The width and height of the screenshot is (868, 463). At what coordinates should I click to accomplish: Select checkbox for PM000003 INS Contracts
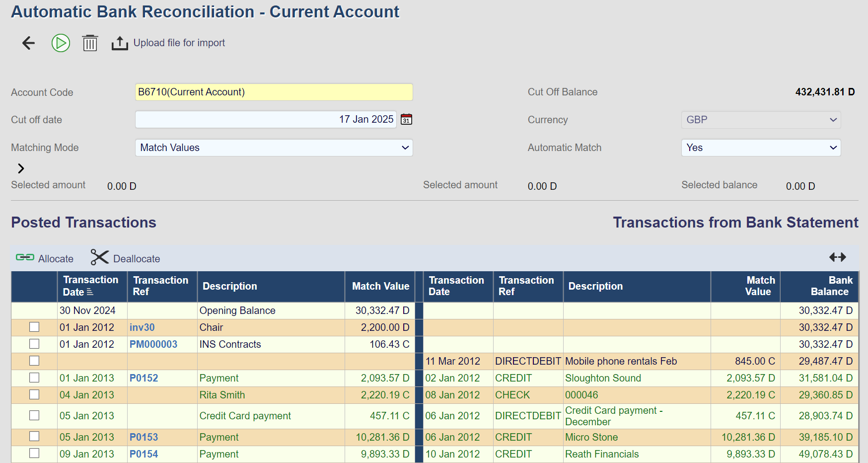(x=34, y=344)
